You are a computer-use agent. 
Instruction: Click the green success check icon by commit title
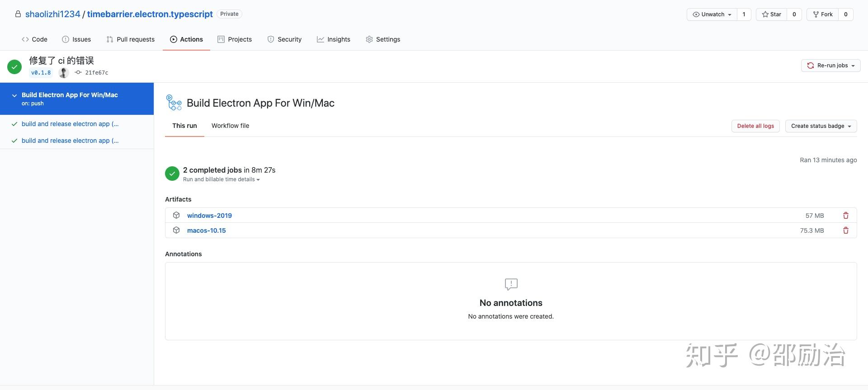tap(14, 67)
